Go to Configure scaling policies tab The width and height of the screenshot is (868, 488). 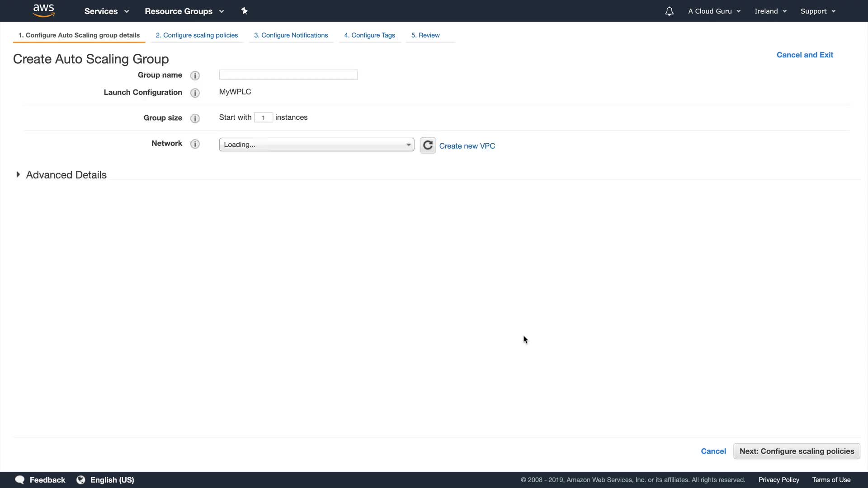click(197, 35)
